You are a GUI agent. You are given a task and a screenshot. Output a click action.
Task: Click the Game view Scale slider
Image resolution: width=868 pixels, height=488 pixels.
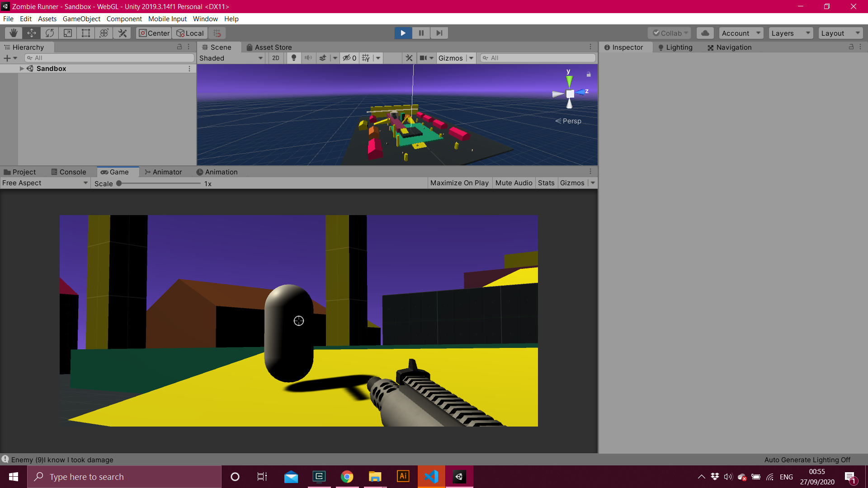[158, 183]
